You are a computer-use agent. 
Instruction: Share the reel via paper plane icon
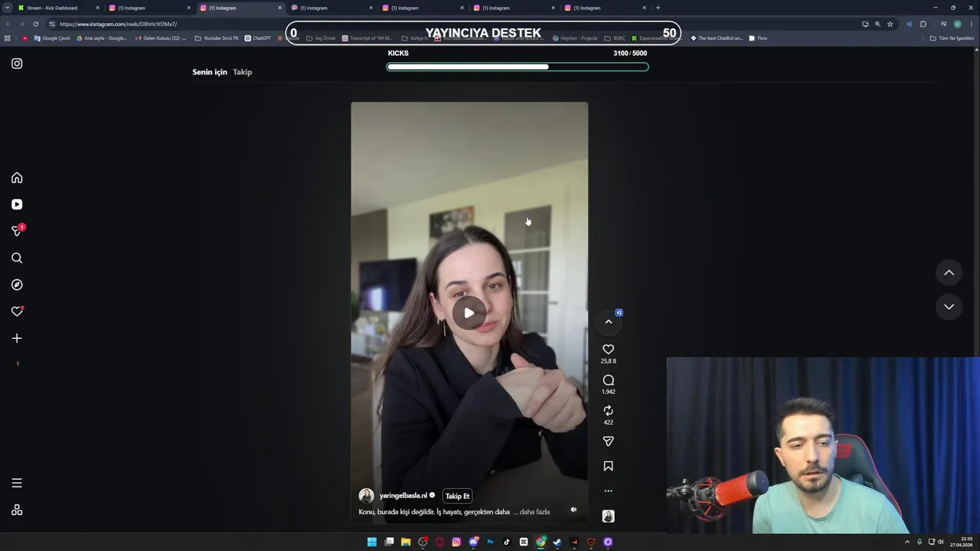pos(608,442)
